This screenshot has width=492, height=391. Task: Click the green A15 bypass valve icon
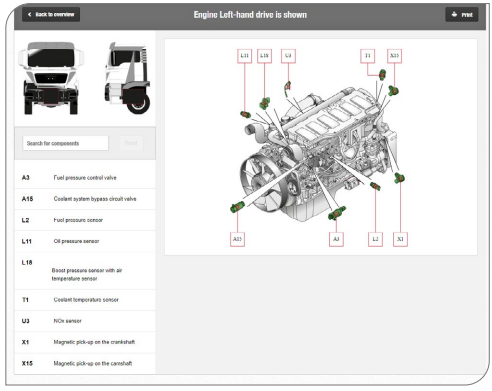coord(237,207)
